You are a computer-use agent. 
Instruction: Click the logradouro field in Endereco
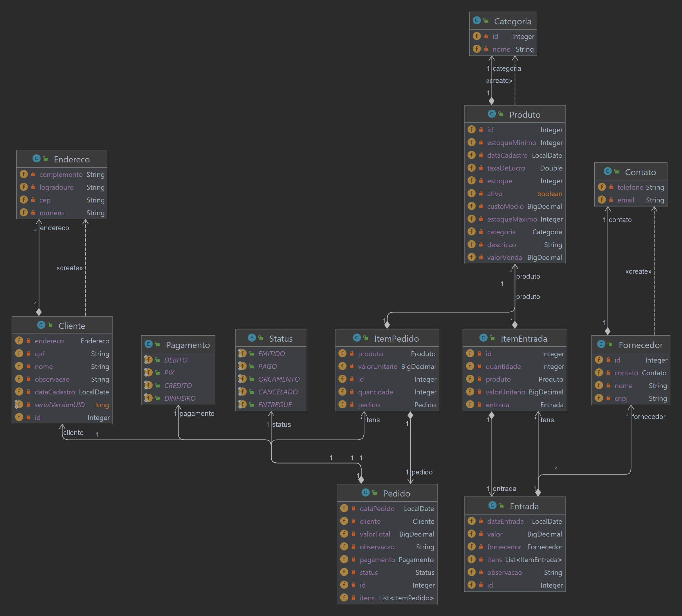pyautogui.click(x=56, y=187)
